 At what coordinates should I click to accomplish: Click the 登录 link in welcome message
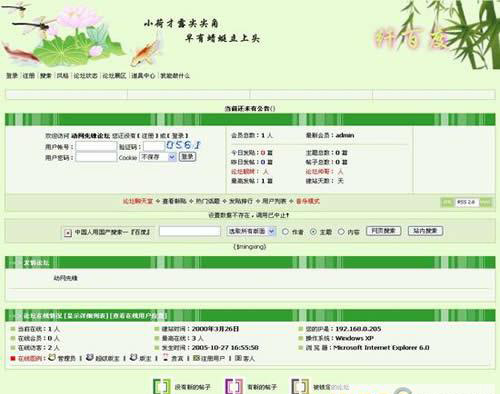[178, 136]
